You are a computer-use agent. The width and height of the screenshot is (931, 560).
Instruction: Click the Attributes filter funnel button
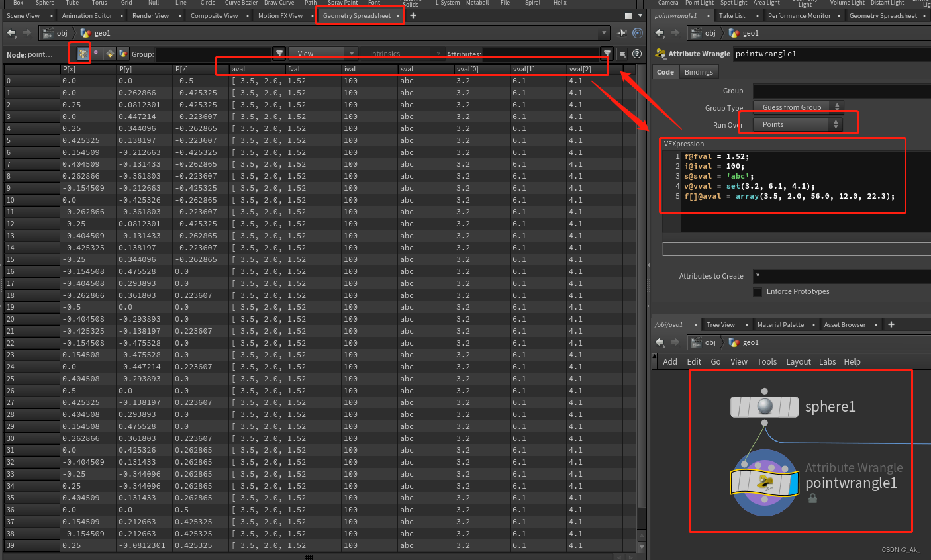[606, 53]
